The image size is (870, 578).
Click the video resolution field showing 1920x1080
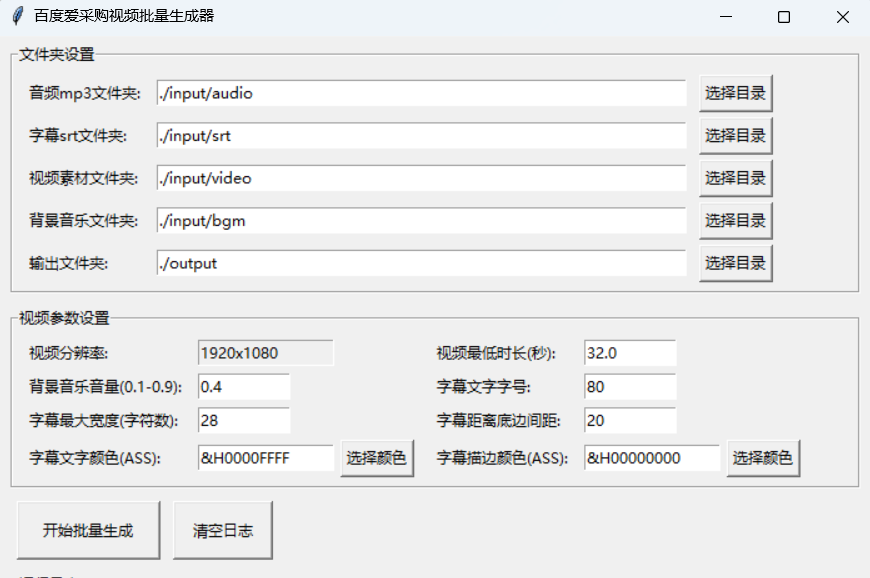(x=264, y=352)
